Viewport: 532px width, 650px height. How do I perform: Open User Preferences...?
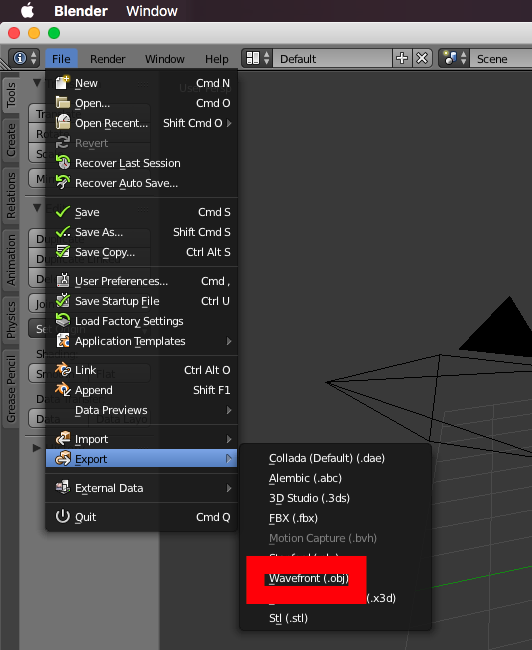(x=142, y=281)
